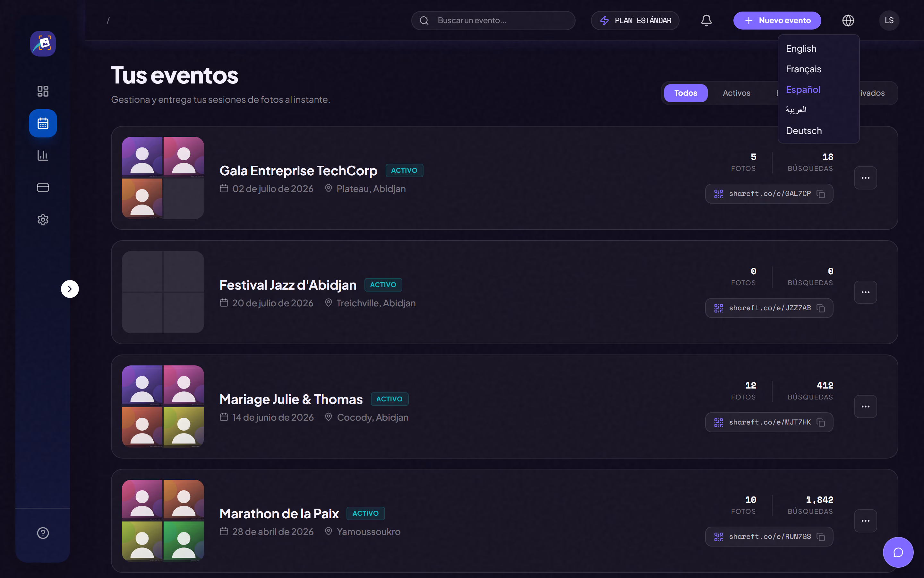
Task: Select the Todos filter tab
Action: coord(685,93)
